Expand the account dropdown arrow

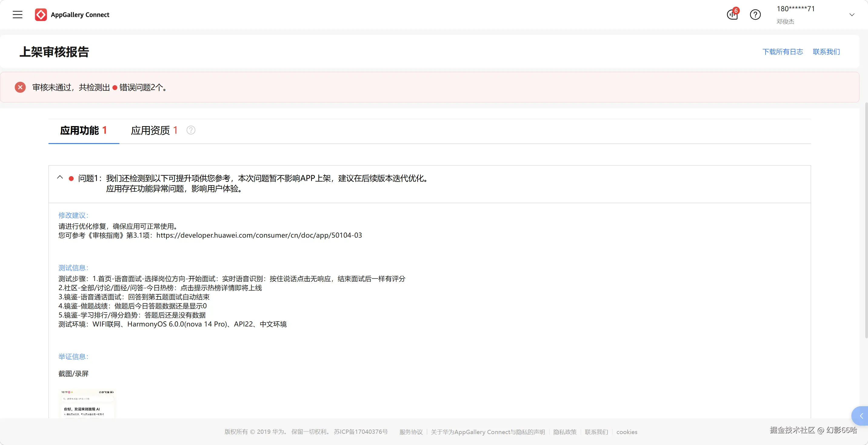coord(852,15)
